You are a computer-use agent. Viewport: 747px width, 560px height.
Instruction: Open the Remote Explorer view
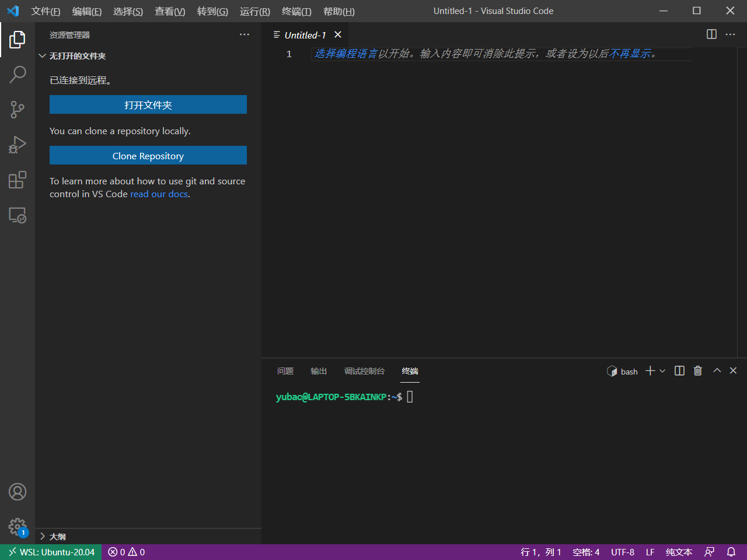[x=18, y=215]
